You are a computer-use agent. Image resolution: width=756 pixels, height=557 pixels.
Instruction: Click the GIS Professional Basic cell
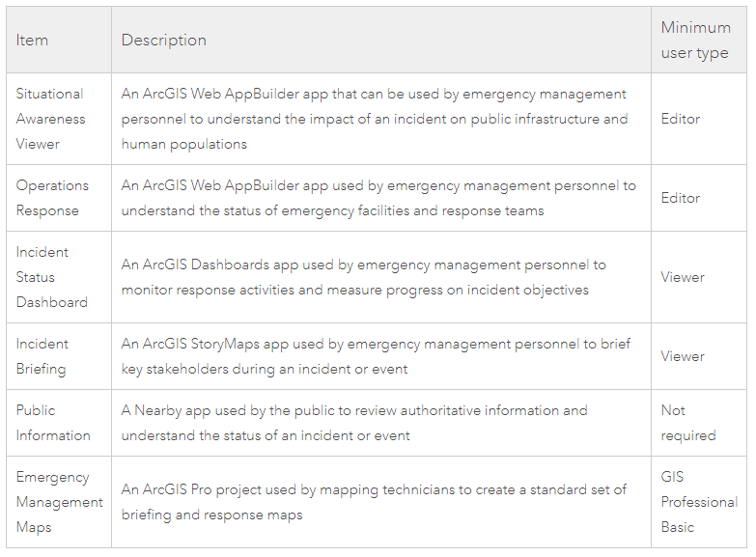pyautogui.click(x=700, y=502)
